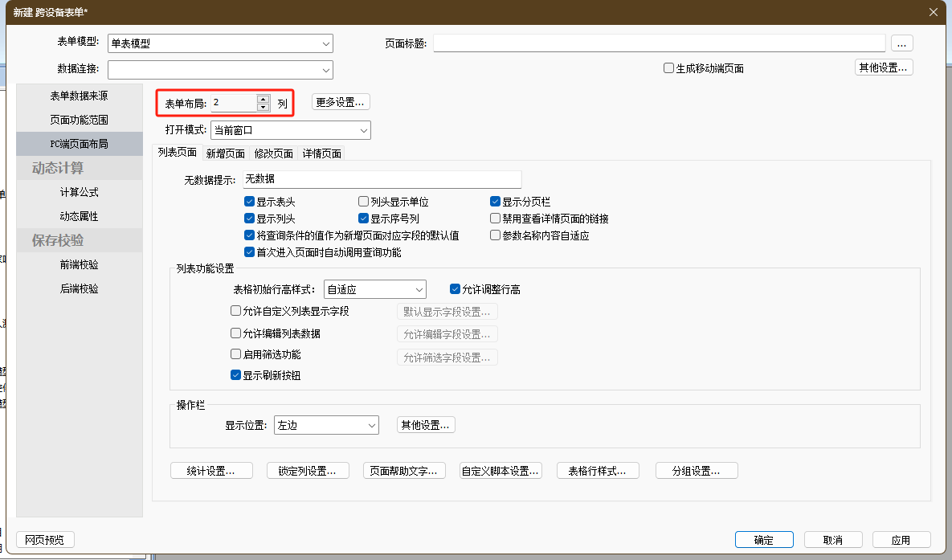
Task: Decrease 表单布局 column count with down arrow
Action: click(x=263, y=107)
